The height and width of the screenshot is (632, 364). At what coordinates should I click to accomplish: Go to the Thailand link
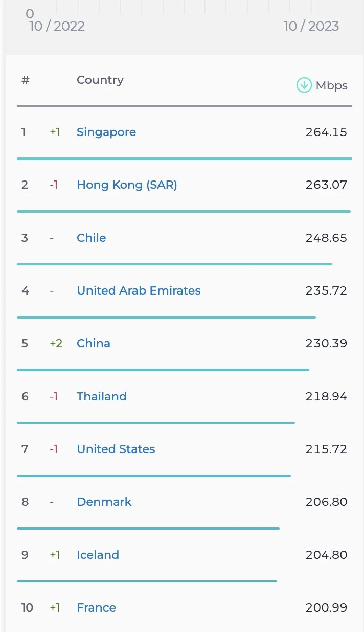[x=102, y=396]
